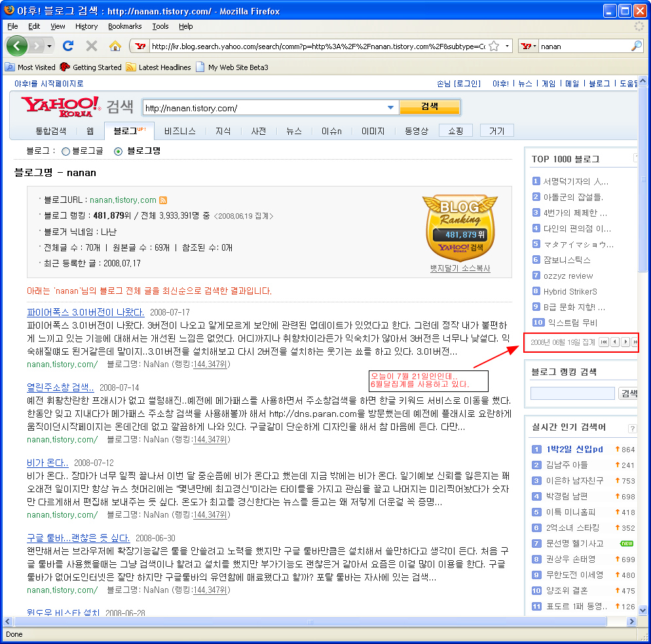Viewport: 651px width, 644px height.
Task: Click the 1박2일 신입pd trending keyword
Action: coord(574,450)
